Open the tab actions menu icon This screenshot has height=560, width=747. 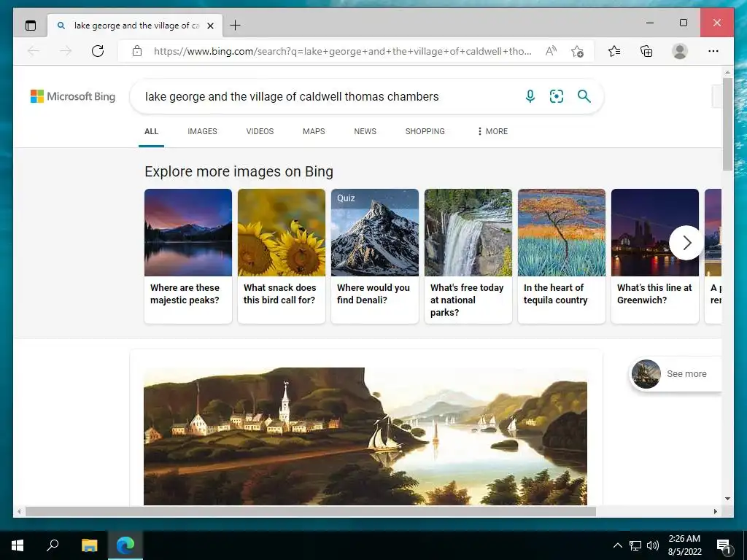click(x=31, y=26)
